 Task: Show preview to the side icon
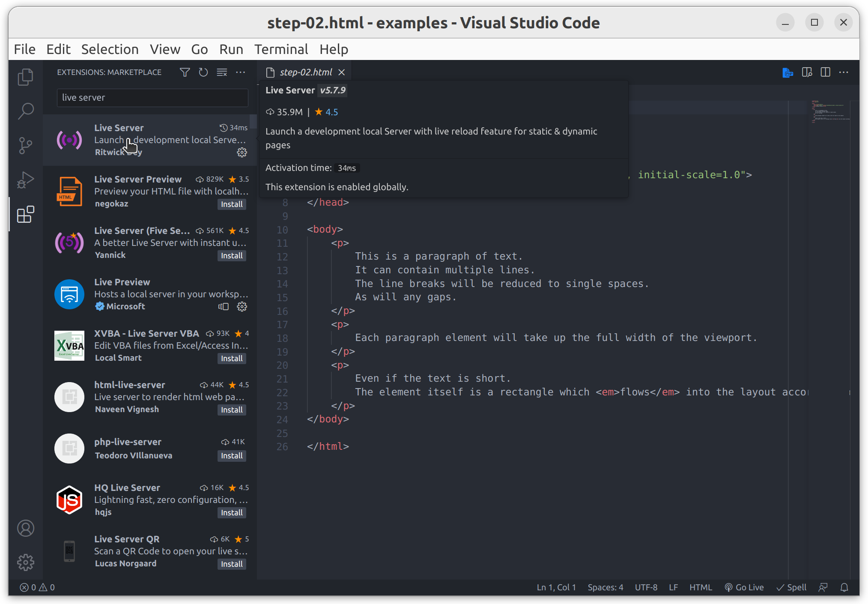[807, 72]
